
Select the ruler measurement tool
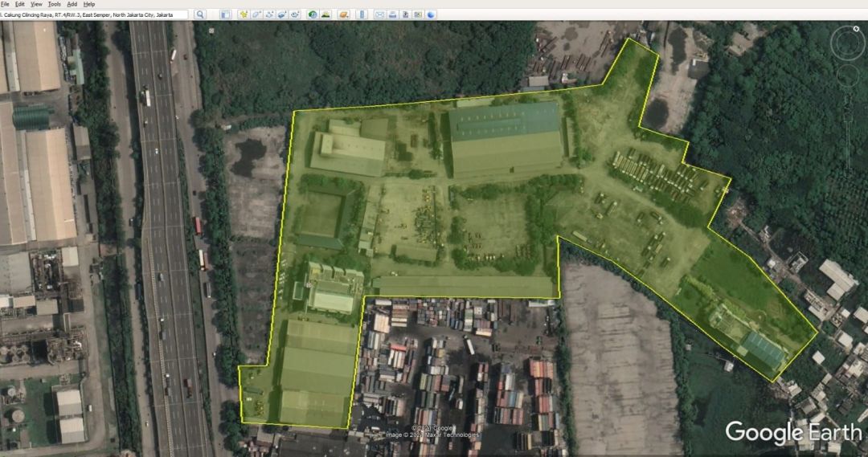click(x=361, y=14)
